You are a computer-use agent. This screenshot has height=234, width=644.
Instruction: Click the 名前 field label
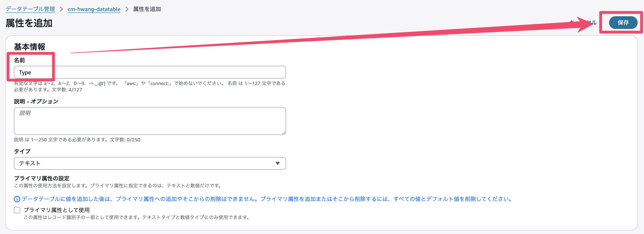coord(19,60)
